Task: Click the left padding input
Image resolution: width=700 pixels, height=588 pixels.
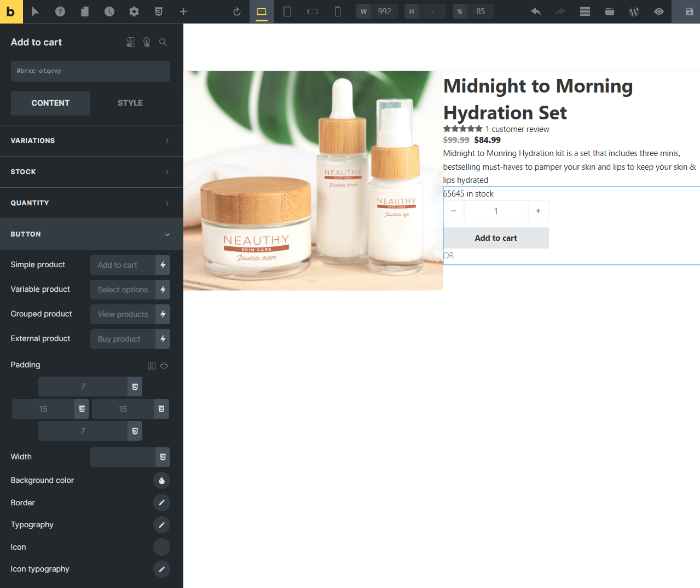Action: 43,409
